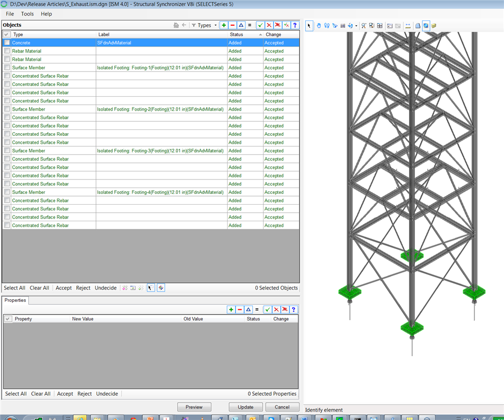Toggle the red minus Removed filter in Objects
The height and width of the screenshot is (420, 504).
coord(232,25)
